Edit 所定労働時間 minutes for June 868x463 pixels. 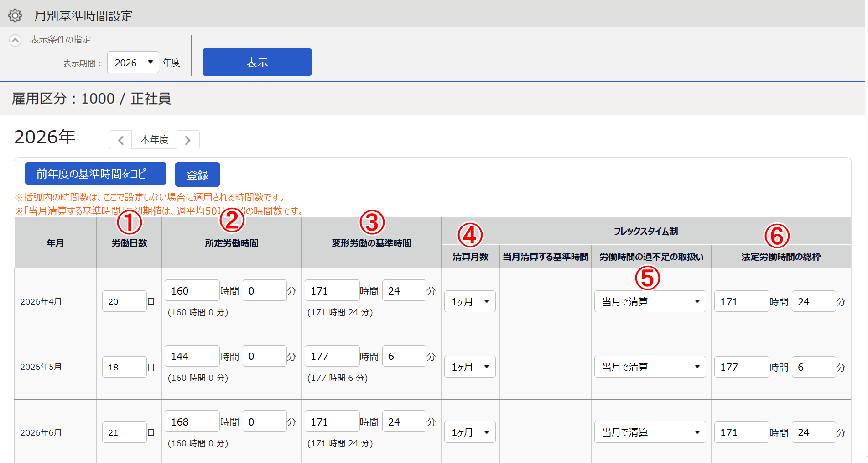click(x=265, y=421)
